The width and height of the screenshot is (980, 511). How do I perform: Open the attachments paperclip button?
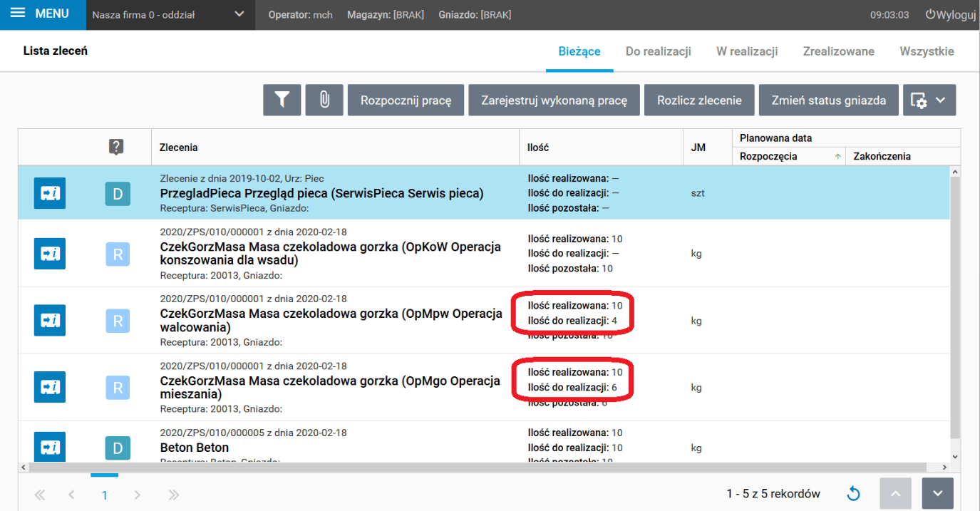point(324,100)
